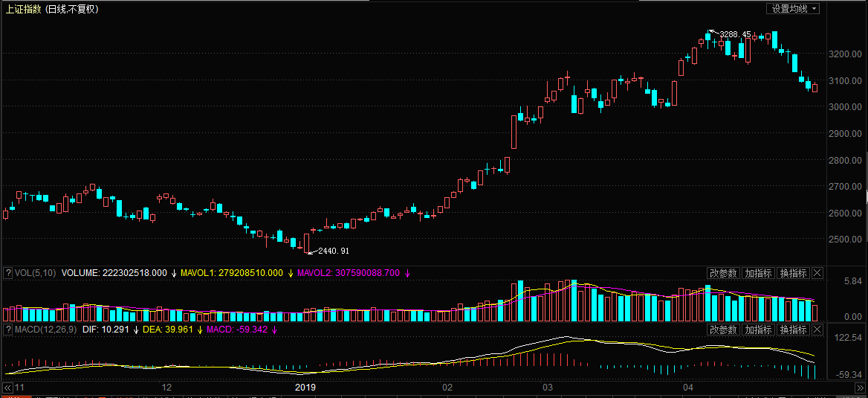Viewport: 868px width, 398px height.
Task: Click 改参数 button in VOL panel
Action: tap(723, 273)
